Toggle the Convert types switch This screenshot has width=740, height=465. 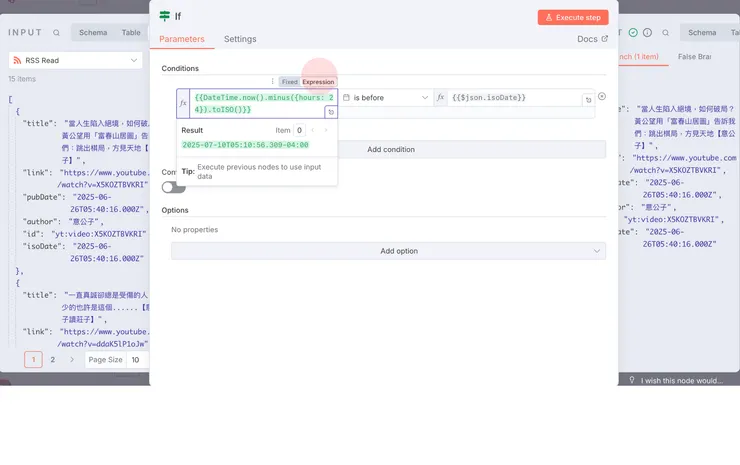pos(174,187)
